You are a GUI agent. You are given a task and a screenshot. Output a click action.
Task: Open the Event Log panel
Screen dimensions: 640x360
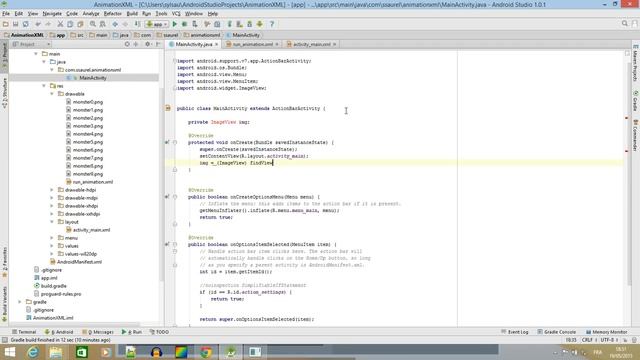click(x=515, y=332)
